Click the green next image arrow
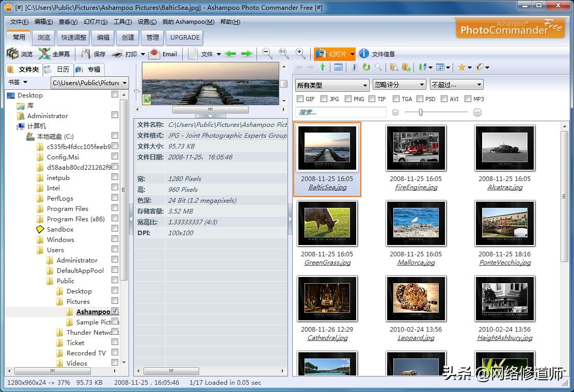574x392 pixels. pos(247,54)
